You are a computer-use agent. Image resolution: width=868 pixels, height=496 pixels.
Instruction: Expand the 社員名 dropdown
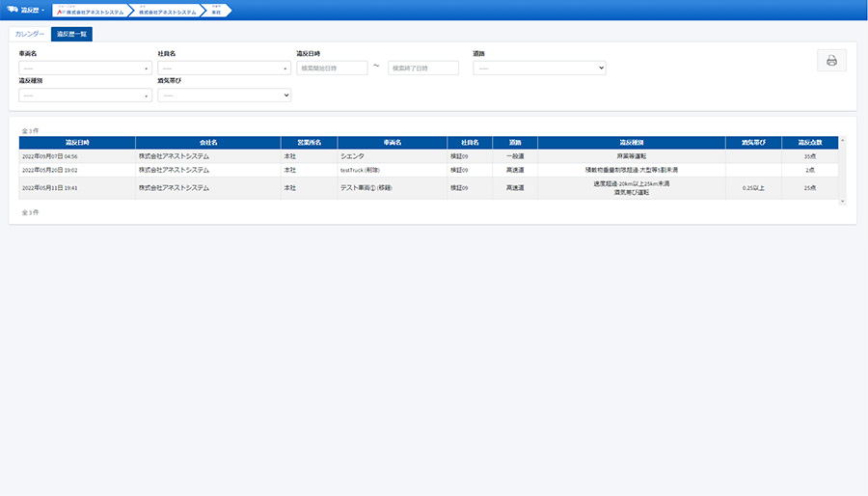(x=224, y=69)
